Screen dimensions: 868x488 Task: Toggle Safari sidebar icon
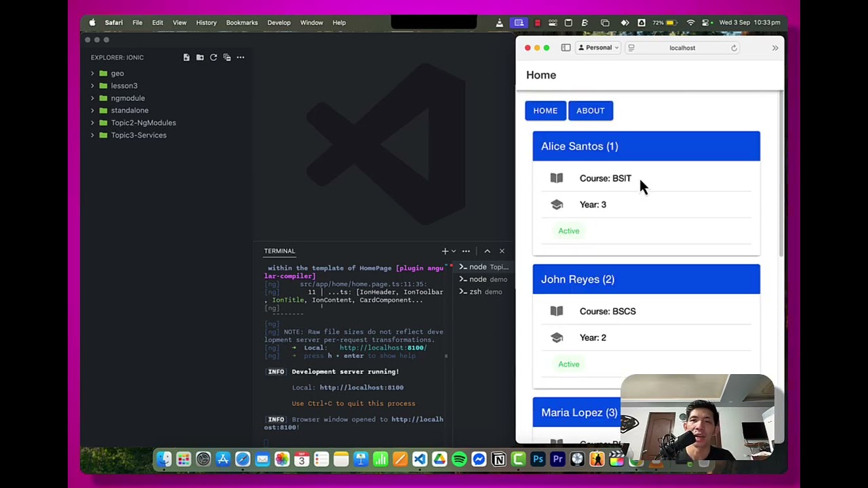[x=566, y=47]
